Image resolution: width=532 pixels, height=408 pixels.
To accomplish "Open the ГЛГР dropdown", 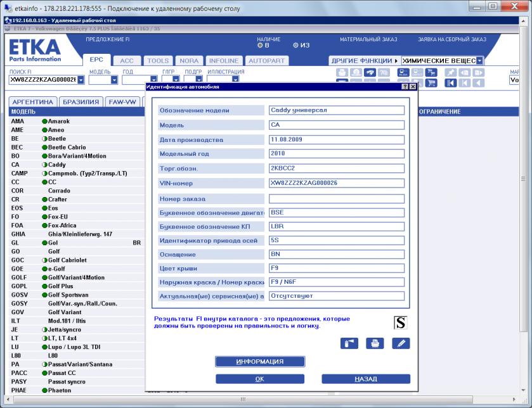I will [176, 79].
